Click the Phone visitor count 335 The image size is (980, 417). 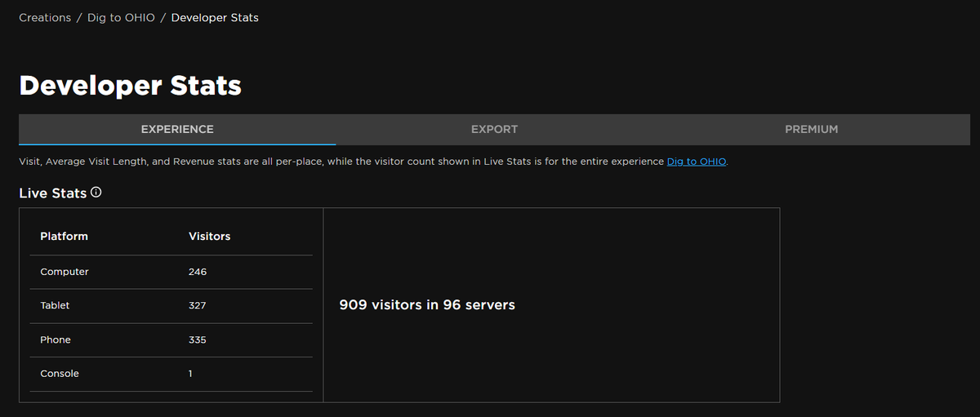pyautogui.click(x=198, y=339)
